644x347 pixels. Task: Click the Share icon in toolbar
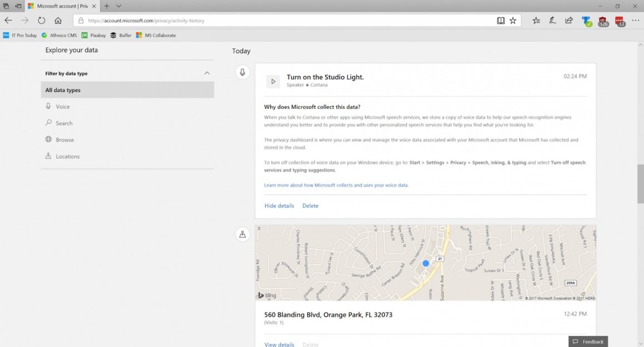569,21
